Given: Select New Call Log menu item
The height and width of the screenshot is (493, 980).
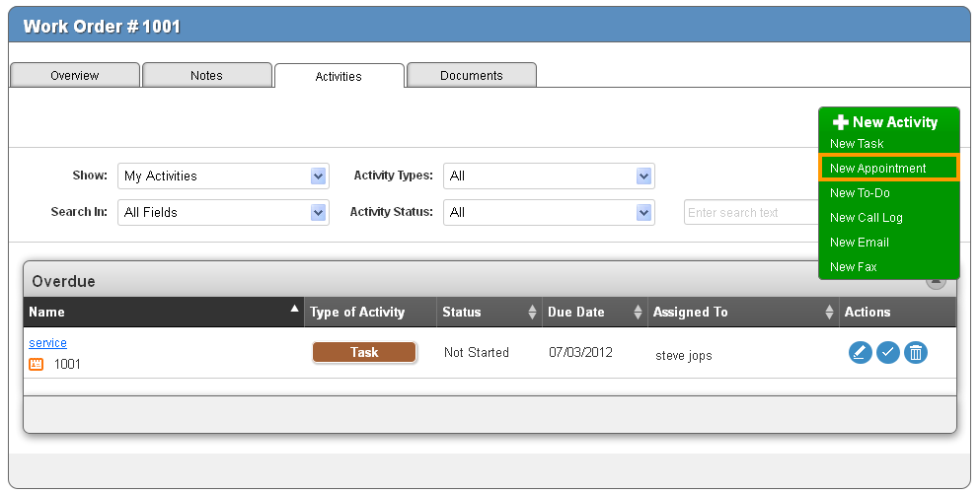Looking at the screenshot, I should click(x=867, y=218).
